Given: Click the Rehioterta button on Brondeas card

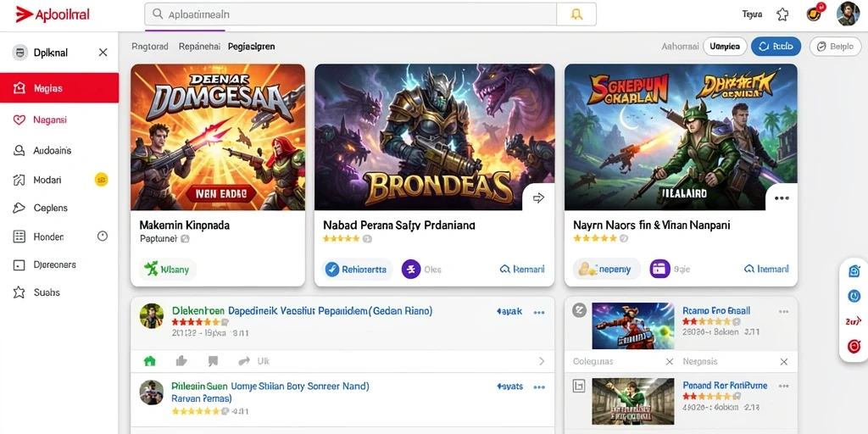Looking at the screenshot, I should (x=357, y=270).
